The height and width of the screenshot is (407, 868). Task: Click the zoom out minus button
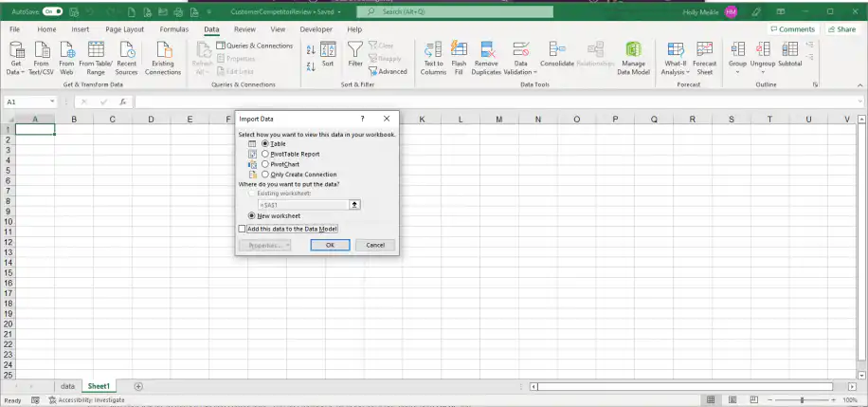(x=770, y=399)
